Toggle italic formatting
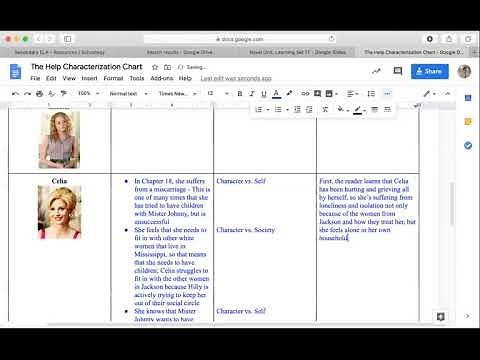This screenshot has width=480, height=360. pos(252,94)
